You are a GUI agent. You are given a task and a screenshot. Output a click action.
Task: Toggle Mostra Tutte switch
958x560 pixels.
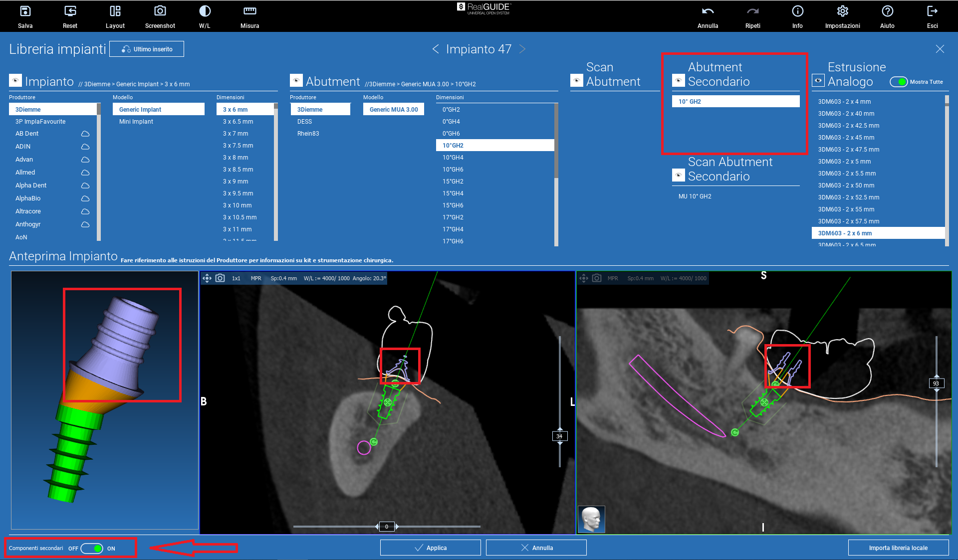tap(899, 82)
